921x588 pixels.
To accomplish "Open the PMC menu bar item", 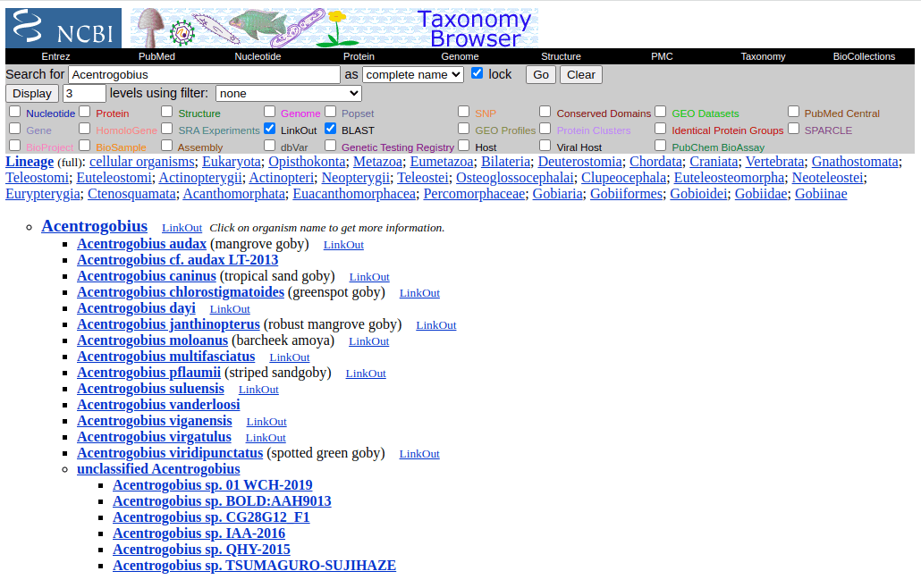I will point(662,56).
